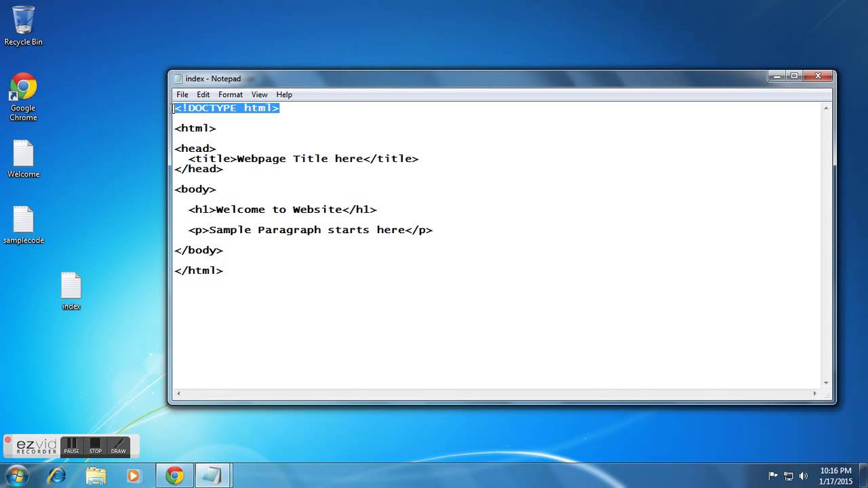Click the 'Welcome to Website' h1 line

(283, 209)
